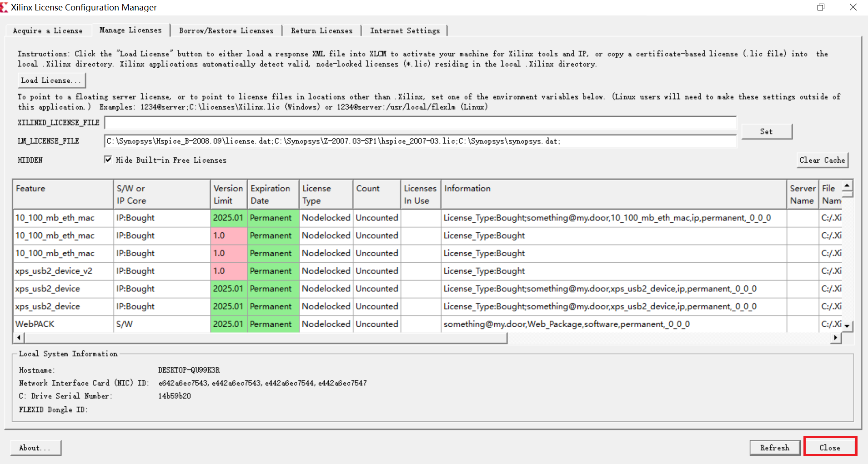Image resolution: width=868 pixels, height=464 pixels.
Task: Click 2025.01 version cell in WebPACK row
Action: click(x=229, y=324)
